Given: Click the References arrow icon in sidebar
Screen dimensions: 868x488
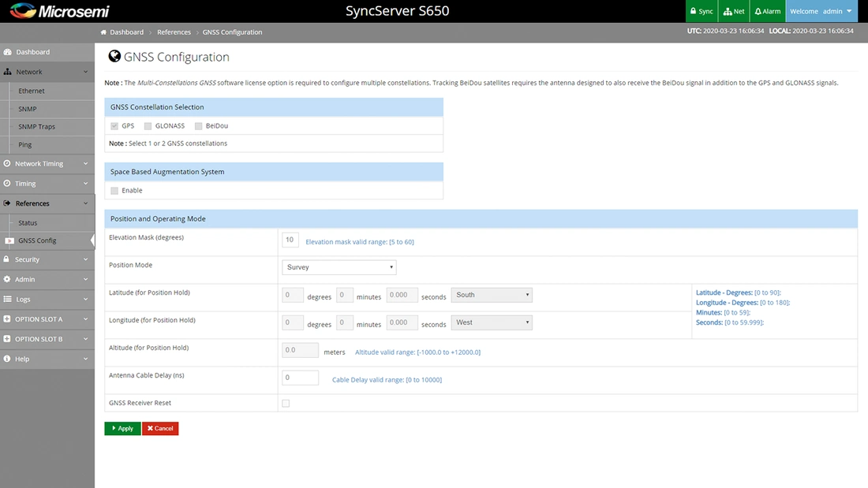Looking at the screenshot, I should click(x=7, y=203).
